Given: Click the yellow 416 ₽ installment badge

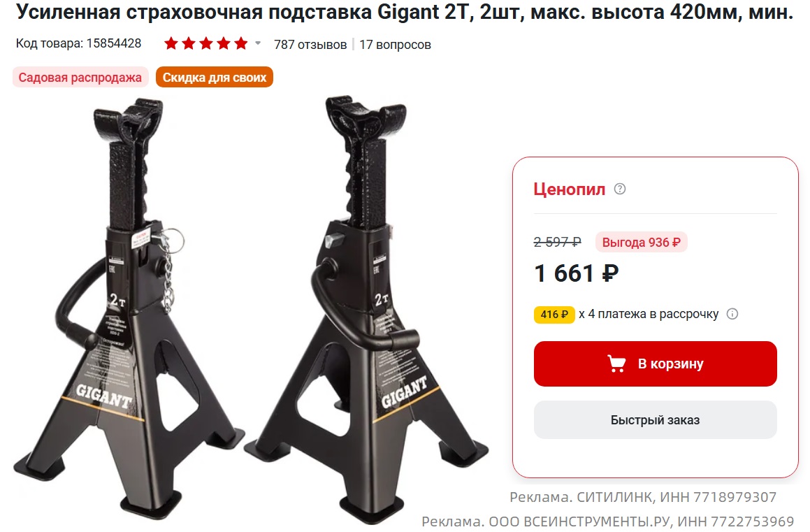Looking at the screenshot, I should 554,314.
